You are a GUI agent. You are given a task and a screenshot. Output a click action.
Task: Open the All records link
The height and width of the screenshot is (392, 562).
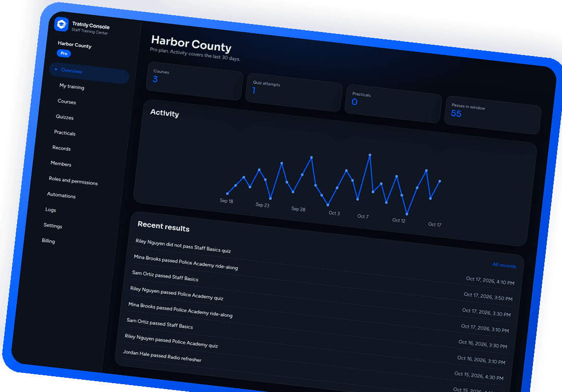[x=504, y=265]
